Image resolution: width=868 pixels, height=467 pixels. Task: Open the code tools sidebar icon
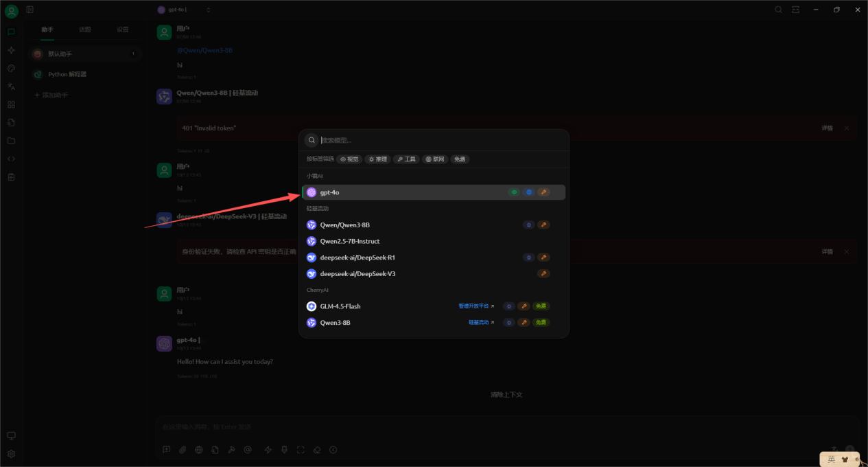11,159
